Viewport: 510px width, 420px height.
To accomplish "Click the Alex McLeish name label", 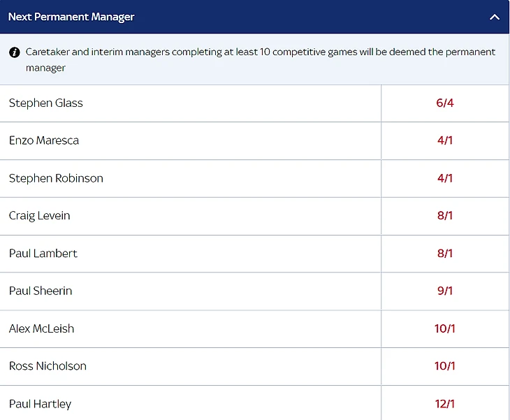I will click(x=42, y=328).
